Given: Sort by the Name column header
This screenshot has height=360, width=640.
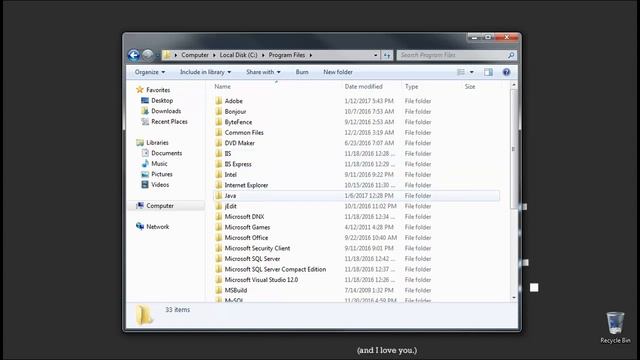Looking at the screenshot, I should 222,87.
